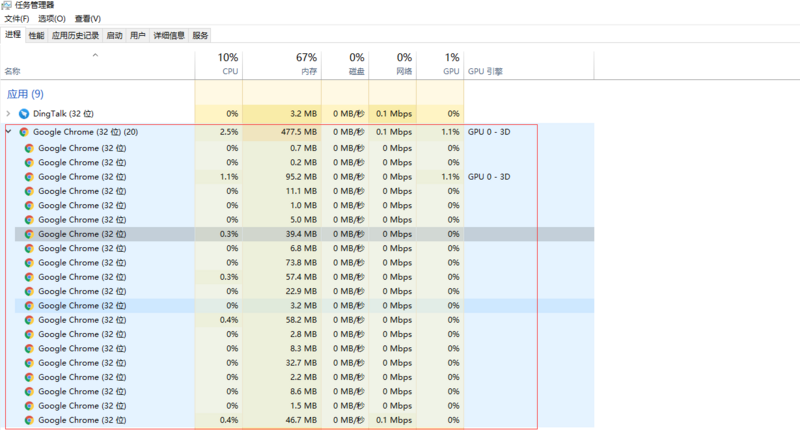This screenshot has height=430, width=800.
Task: Click Chrome icon on the 11.1 MB row
Action: tap(29, 191)
